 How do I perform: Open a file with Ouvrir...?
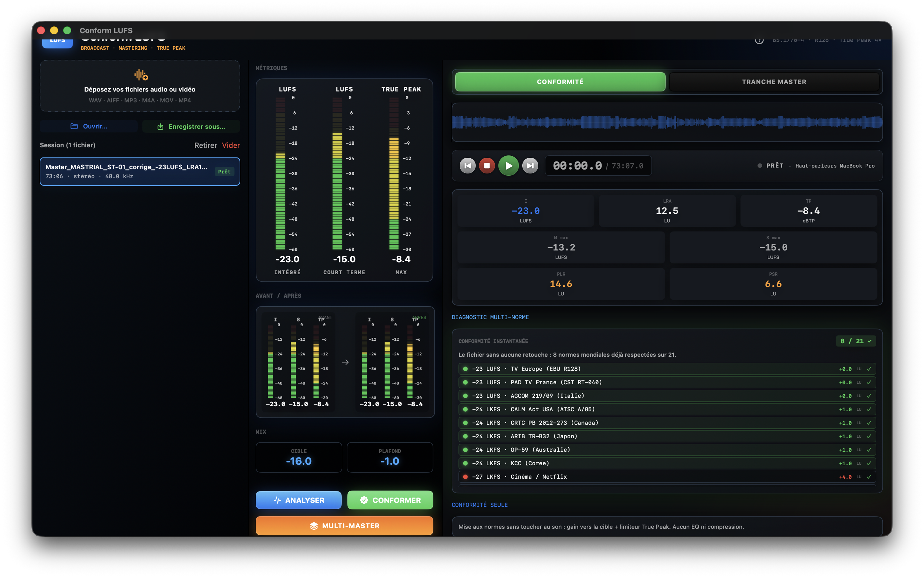point(89,126)
